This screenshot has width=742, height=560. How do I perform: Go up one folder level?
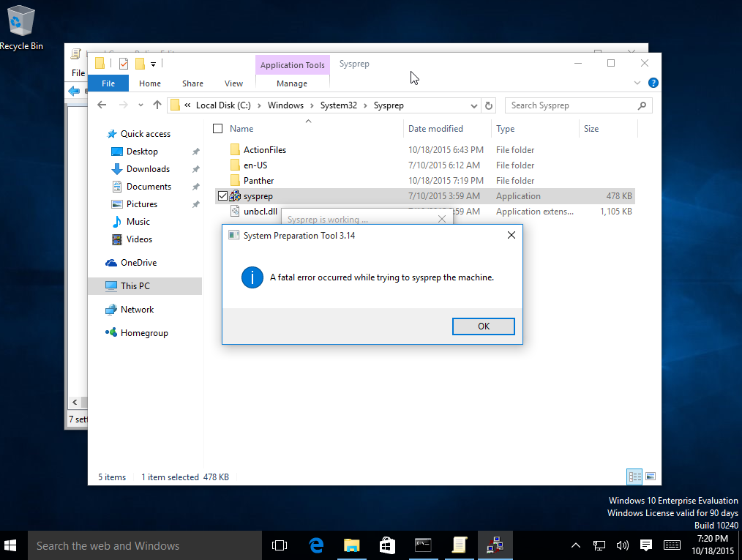[x=157, y=105]
